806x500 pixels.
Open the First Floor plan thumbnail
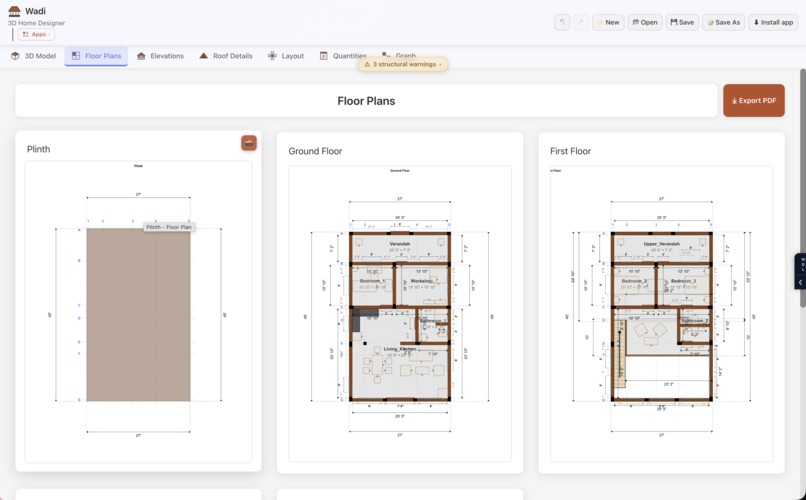pyautogui.click(x=662, y=313)
